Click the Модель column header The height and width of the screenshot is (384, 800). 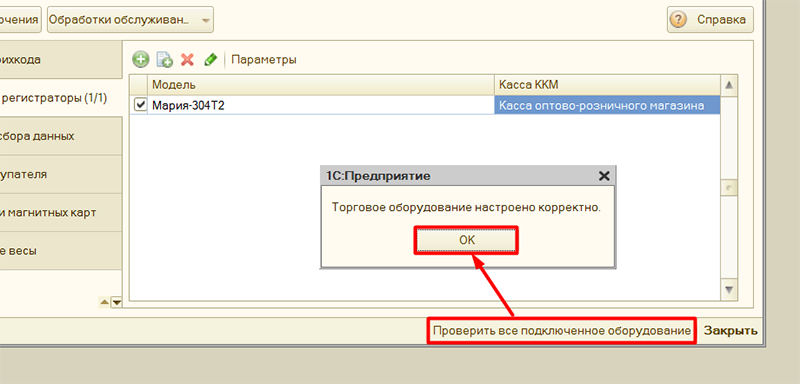(x=321, y=85)
